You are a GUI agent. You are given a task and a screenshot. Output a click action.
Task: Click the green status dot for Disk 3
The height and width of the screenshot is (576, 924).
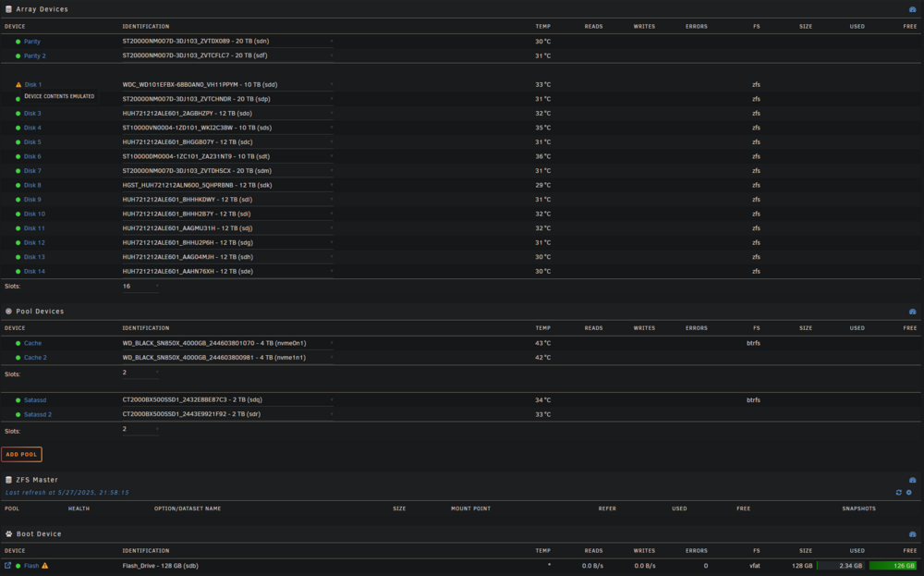coord(18,114)
